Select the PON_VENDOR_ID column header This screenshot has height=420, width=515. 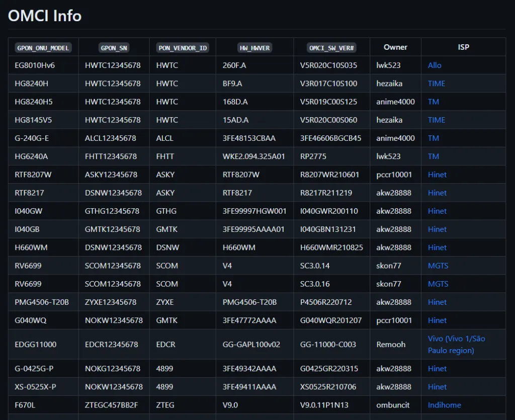[183, 48]
